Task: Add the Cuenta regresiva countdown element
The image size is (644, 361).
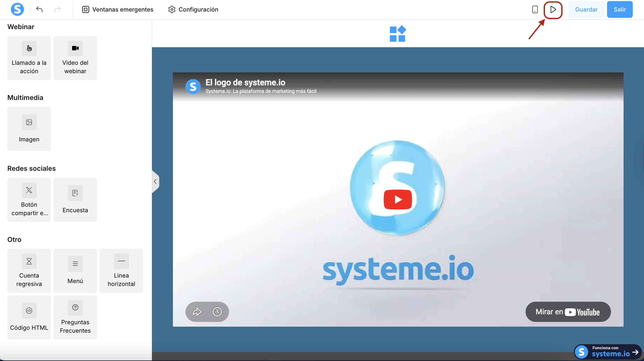Action: (x=29, y=270)
